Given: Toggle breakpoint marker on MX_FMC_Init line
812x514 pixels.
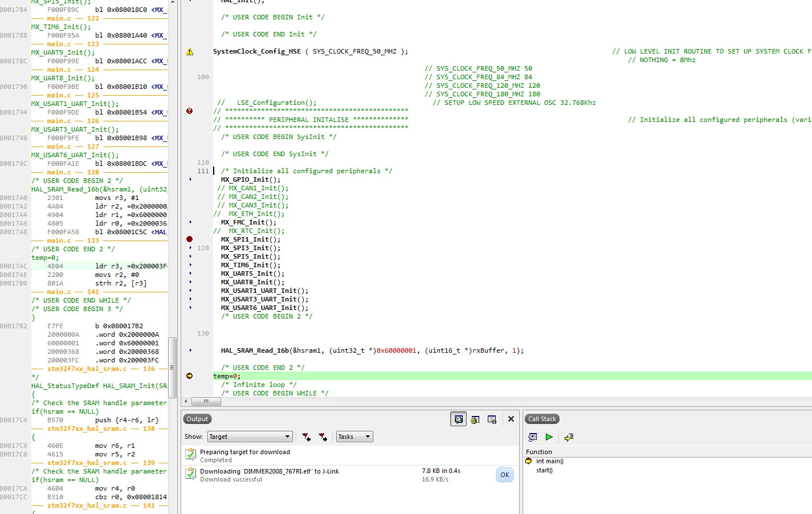Looking at the screenshot, I should 190,222.
